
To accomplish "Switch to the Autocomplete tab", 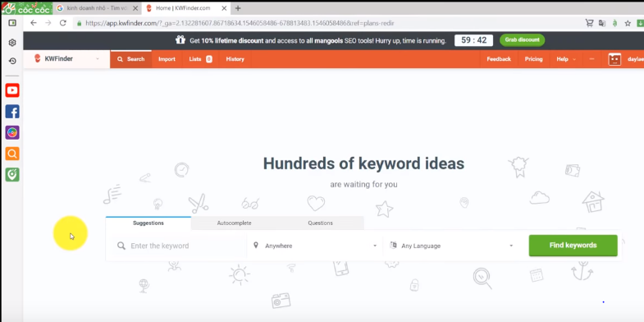I will [234, 223].
